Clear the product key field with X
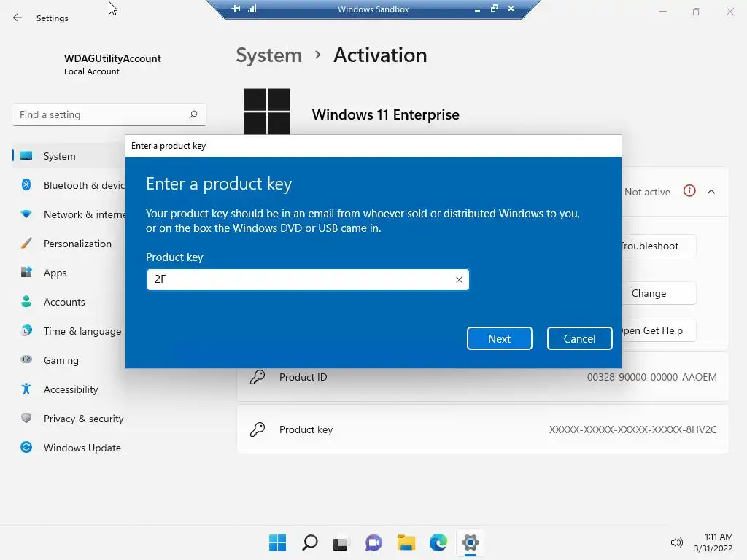747x560 pixels. point(459,280)
